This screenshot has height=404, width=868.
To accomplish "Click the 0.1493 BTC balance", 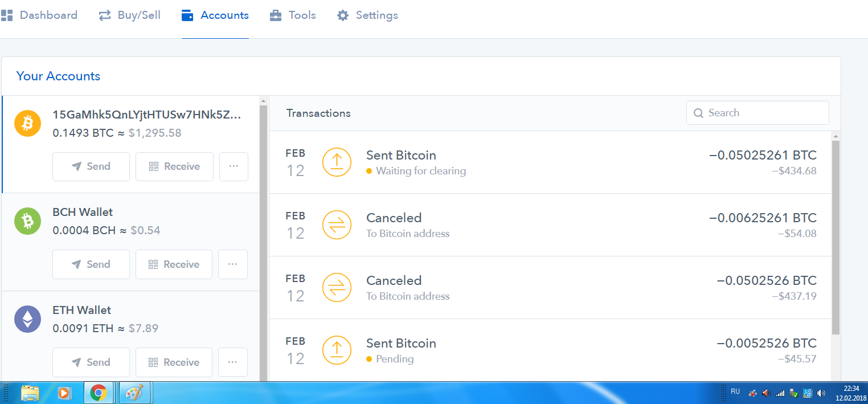I will click(x=83, y=133).
